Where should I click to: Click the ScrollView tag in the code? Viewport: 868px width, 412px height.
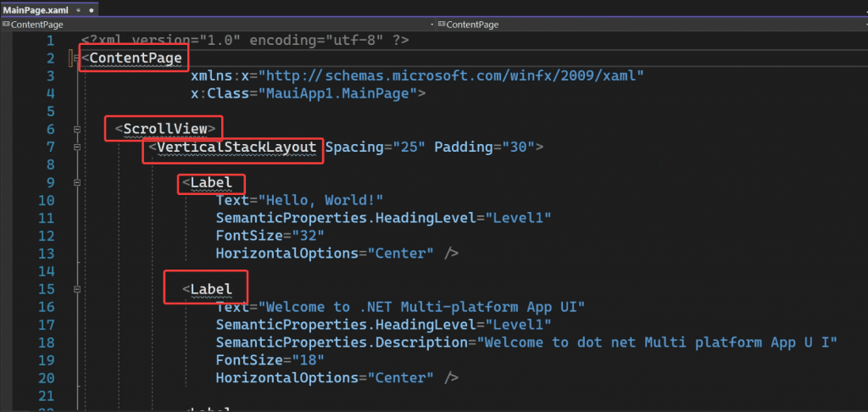[165, 129]
